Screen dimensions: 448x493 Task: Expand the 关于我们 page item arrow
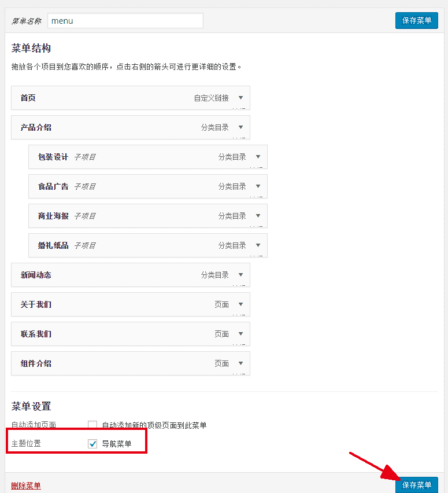pos(240,304)
